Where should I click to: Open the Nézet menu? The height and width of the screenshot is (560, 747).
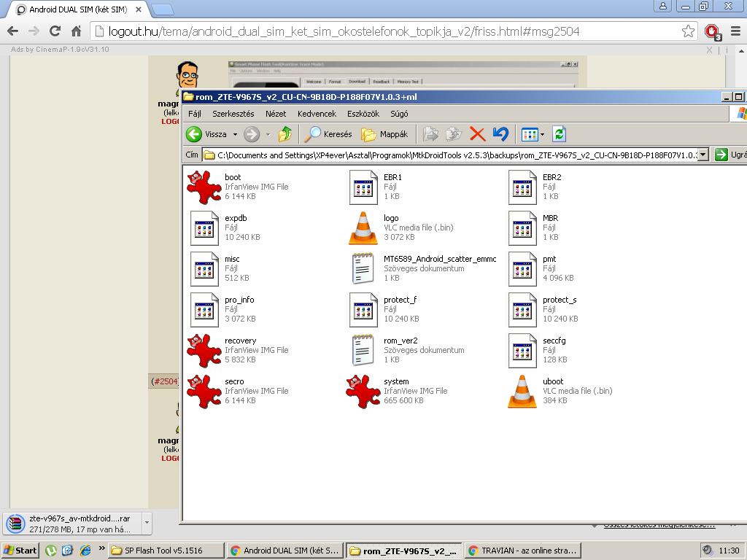coord(276,114)
